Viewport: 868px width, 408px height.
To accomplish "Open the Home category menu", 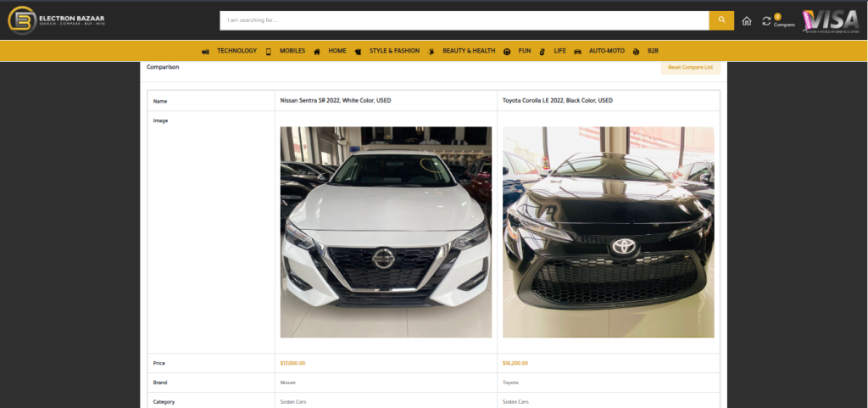I will coord(337,51).
